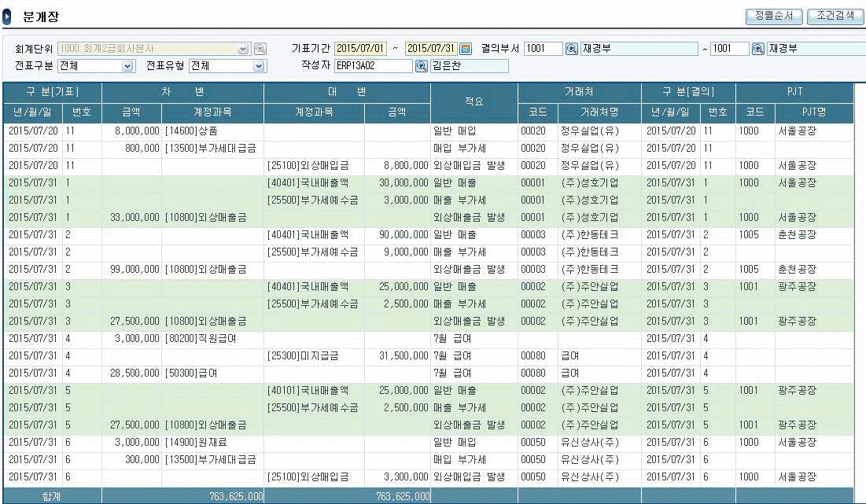Viewport: 866px width, 504px height.
Task: Click the 기표기간 end date field
Action: [430, 49]
